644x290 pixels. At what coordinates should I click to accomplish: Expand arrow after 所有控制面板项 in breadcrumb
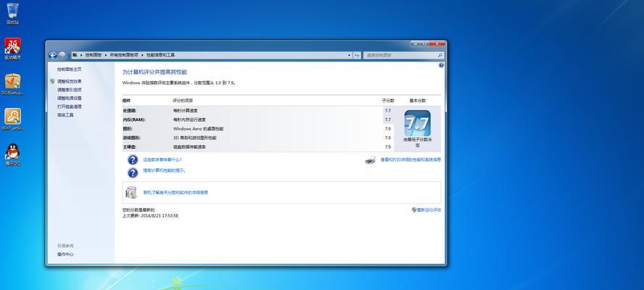coord(143,55)
